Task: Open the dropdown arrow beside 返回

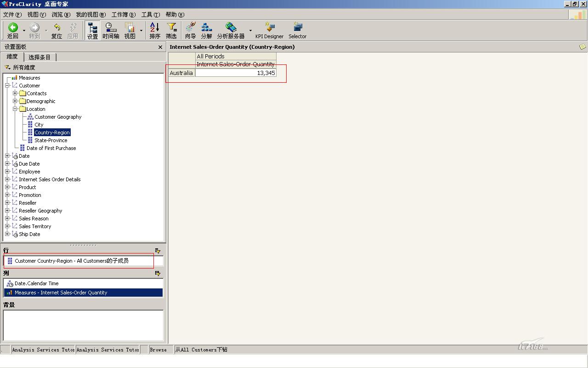Action: (x=24, y=31)
